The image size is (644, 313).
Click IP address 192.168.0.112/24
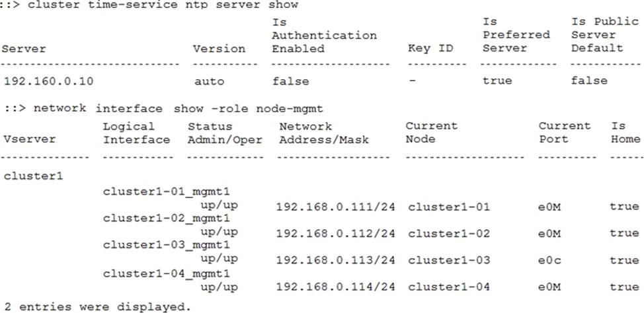pyautogui.click(x=335, y=233)
